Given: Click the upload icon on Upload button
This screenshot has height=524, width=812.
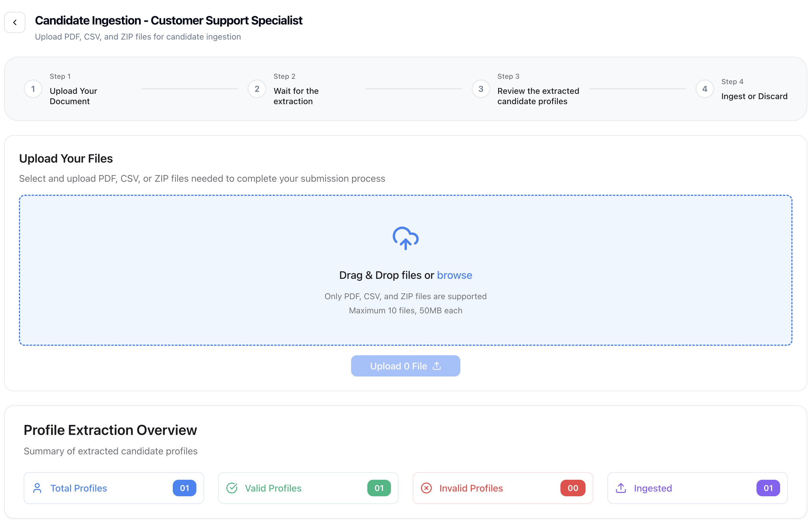Looking at the screenshot, I should tap(437, 366).
